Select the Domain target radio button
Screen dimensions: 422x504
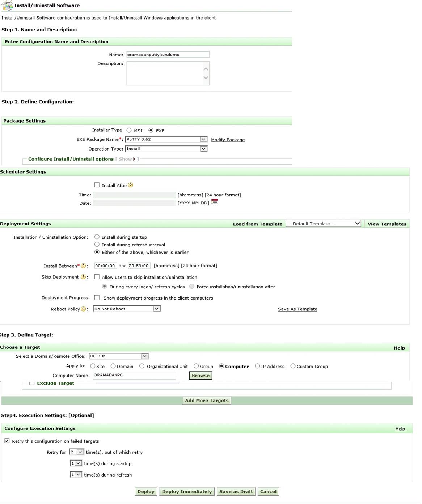113,366
